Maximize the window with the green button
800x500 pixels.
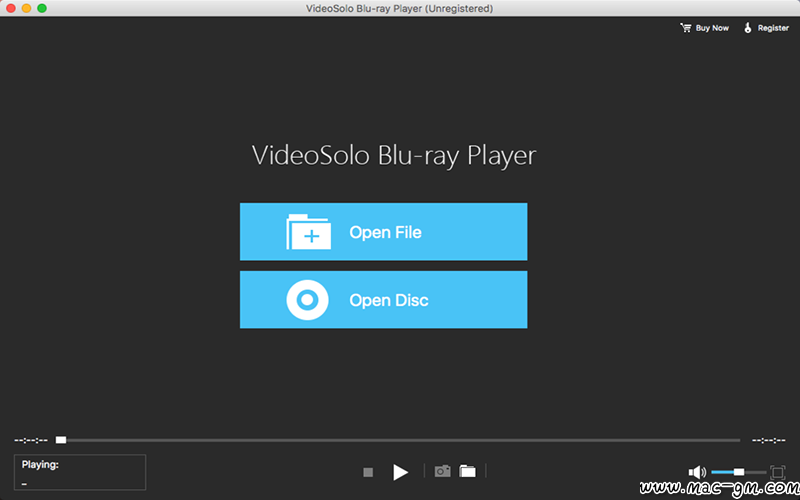click(x=42, y=8)
